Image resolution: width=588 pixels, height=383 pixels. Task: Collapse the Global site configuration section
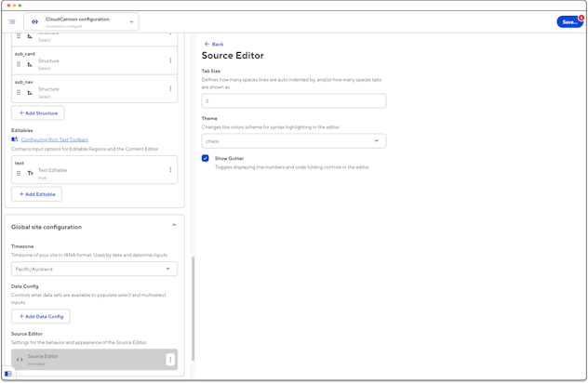[x=174, y=225]
